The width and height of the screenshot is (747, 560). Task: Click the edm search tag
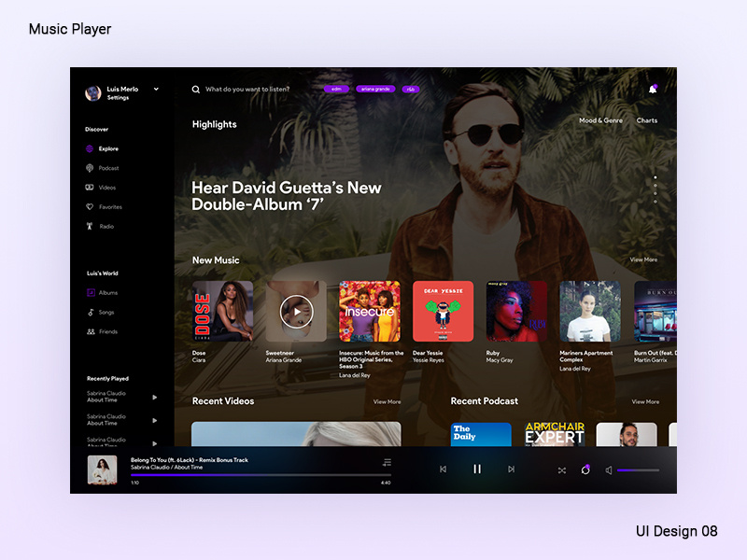[336, 89]
